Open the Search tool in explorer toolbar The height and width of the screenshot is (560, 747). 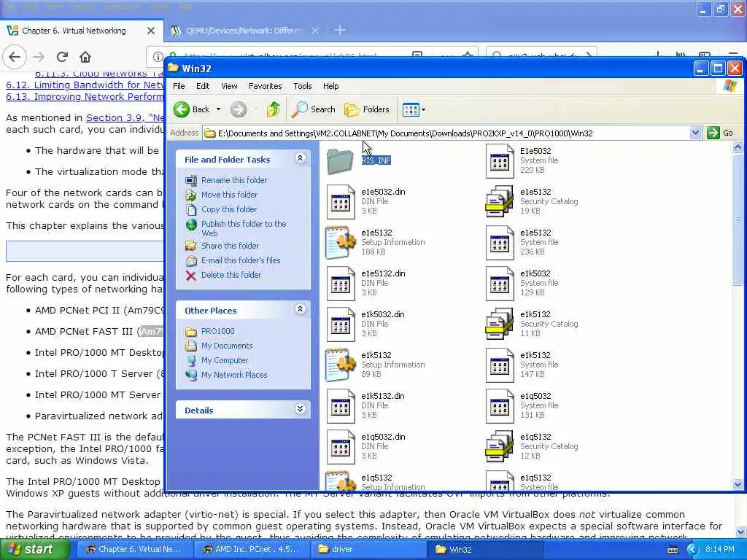coord(314,109)
